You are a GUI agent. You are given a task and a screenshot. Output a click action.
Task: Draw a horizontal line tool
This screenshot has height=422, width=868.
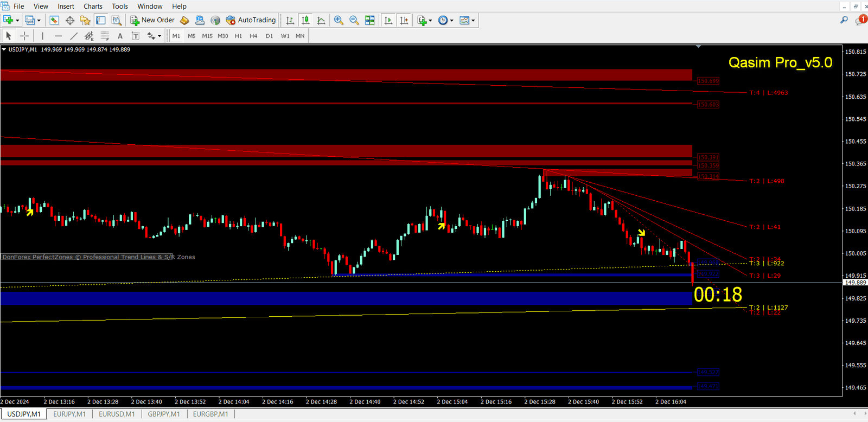[x=58, y=36]
